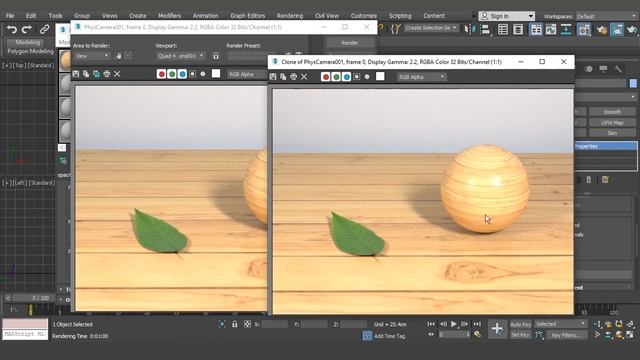Click the Smooth modifier button
Image resolution: width=640 pixels, height=360 pixels.
tap(612, 111)
